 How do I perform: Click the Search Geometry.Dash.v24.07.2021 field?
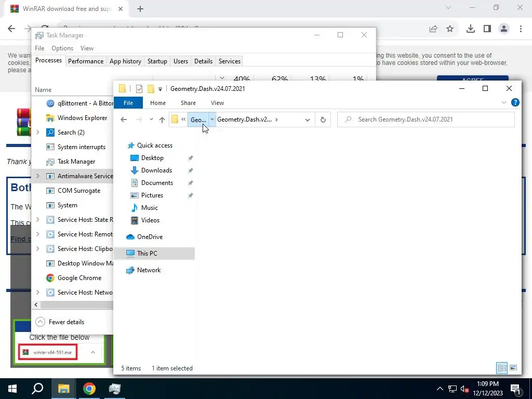426,119
